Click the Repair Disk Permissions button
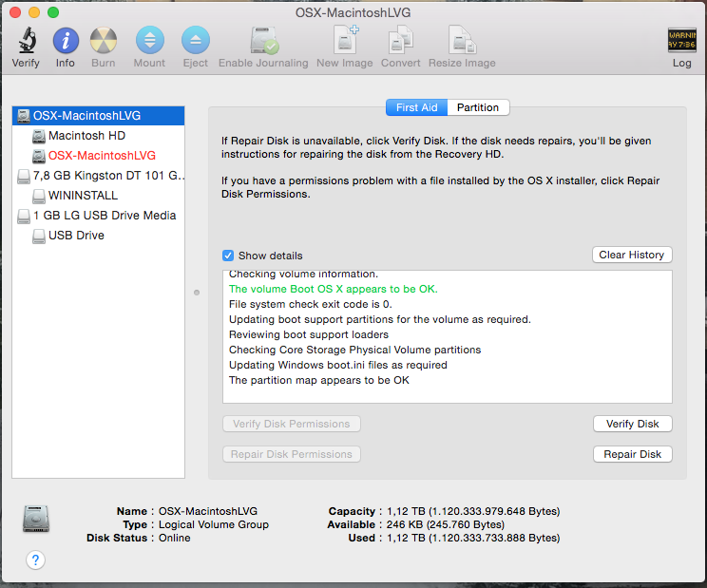The image size is (707, 588). pyautogui.click(x=292, y=454)
